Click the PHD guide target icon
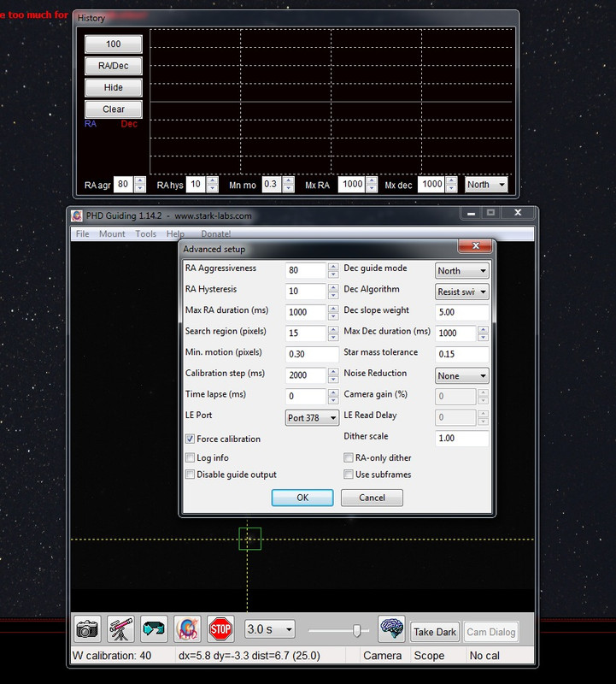616x684 pixels. click(187, 629)
